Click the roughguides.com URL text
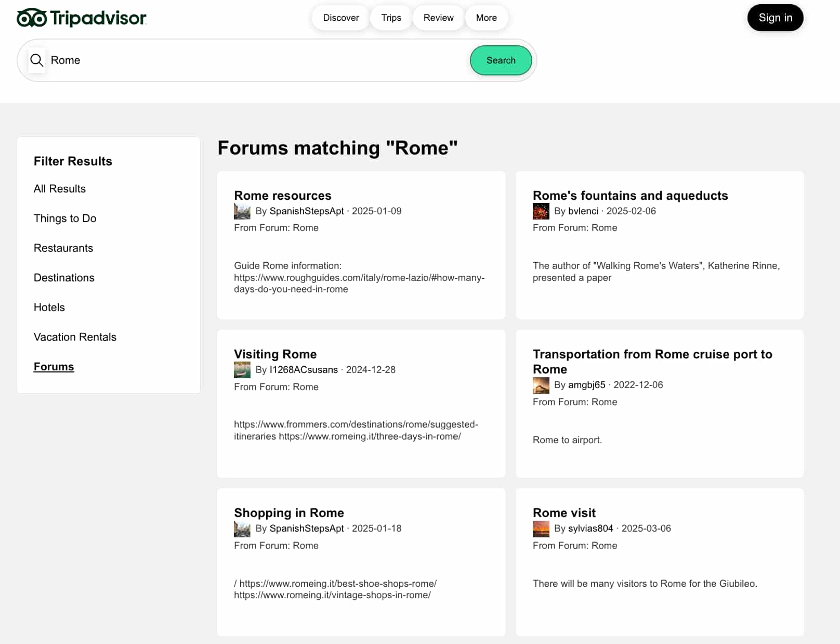Screen dimensions: 840x644 359,284
